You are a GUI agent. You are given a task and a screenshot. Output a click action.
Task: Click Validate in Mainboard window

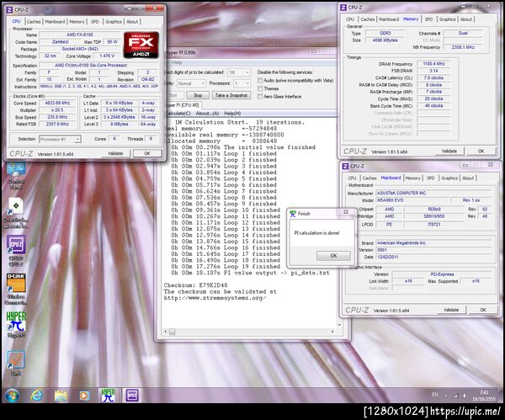pyautogui.click(x=451, y=310)
